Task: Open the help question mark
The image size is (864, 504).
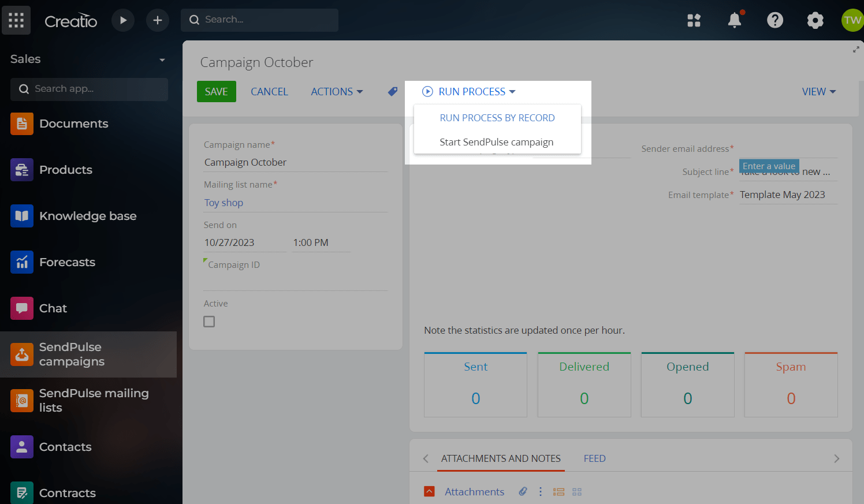Action: click(775, 20)
